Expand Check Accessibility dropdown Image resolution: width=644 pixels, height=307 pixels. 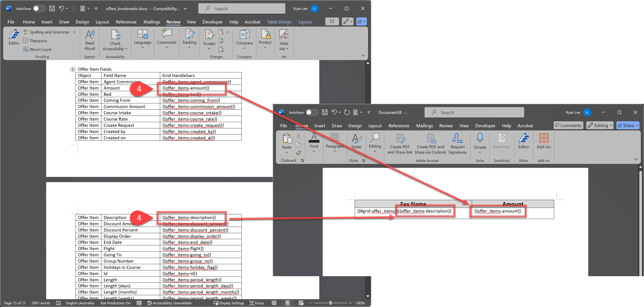tap(126, 49)
